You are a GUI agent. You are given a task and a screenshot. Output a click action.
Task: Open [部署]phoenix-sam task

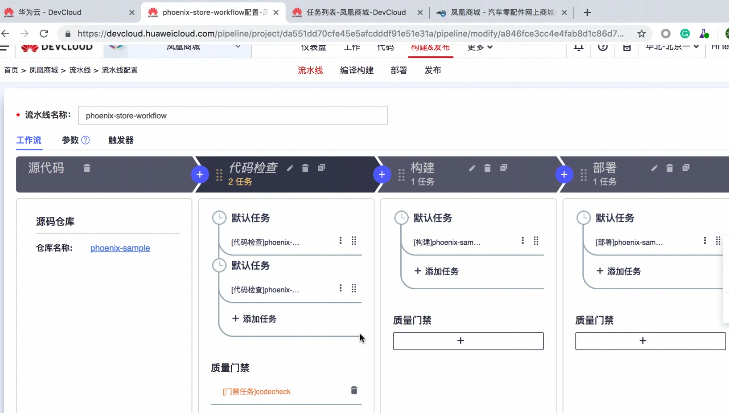629,242
